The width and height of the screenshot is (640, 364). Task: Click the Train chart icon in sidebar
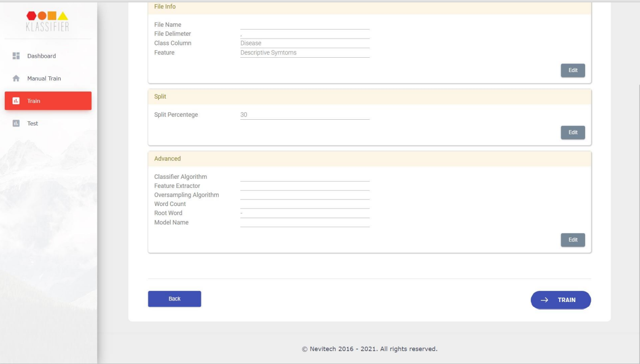(16, 101)
